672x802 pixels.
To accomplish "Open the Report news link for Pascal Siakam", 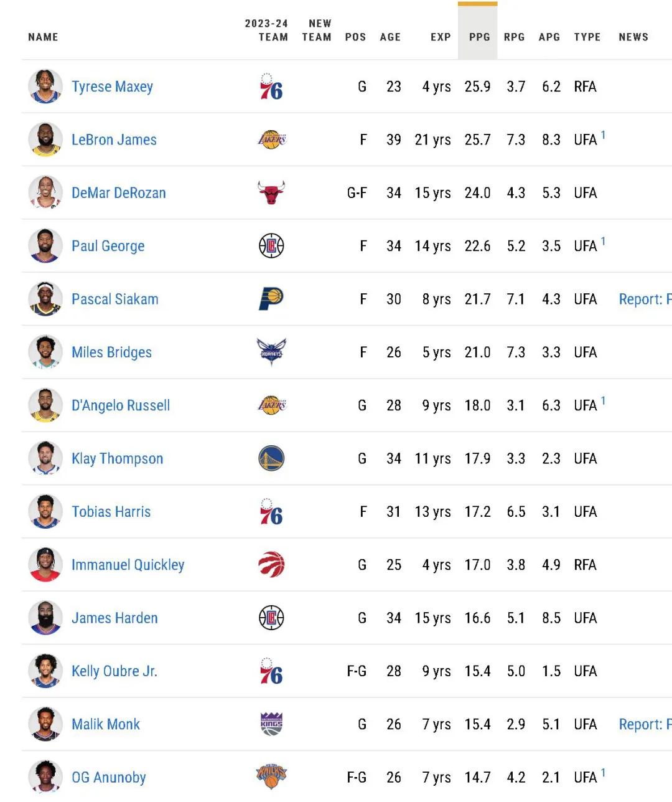I will [x=645, y=299].
